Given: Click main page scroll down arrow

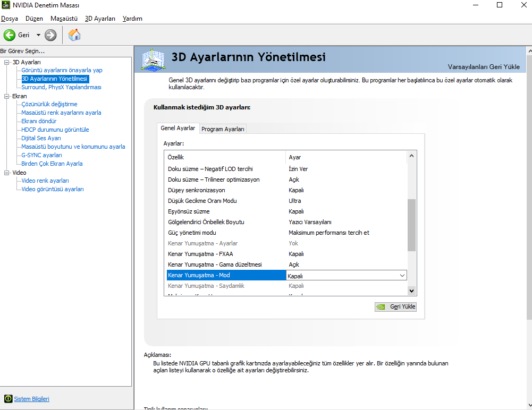Looking at the screenshot, I should [x=530, y=406].
